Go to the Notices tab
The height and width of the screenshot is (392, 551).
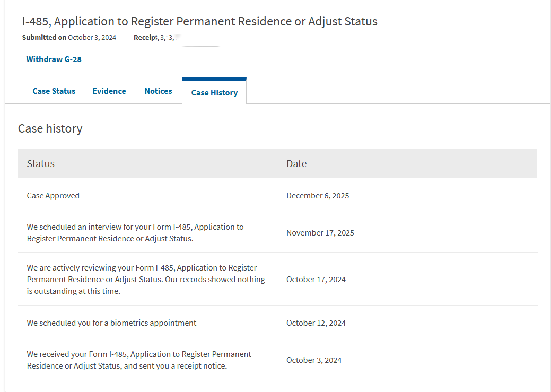(158, 91)
